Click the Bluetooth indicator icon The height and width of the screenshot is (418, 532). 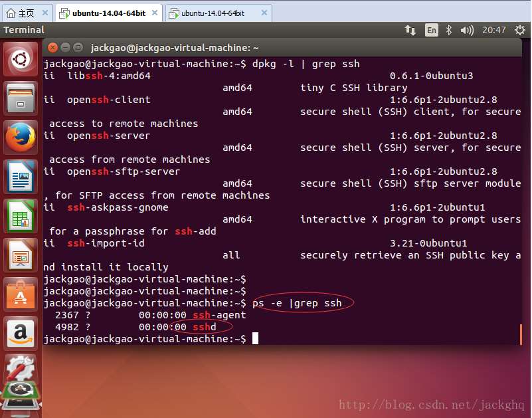449,30
